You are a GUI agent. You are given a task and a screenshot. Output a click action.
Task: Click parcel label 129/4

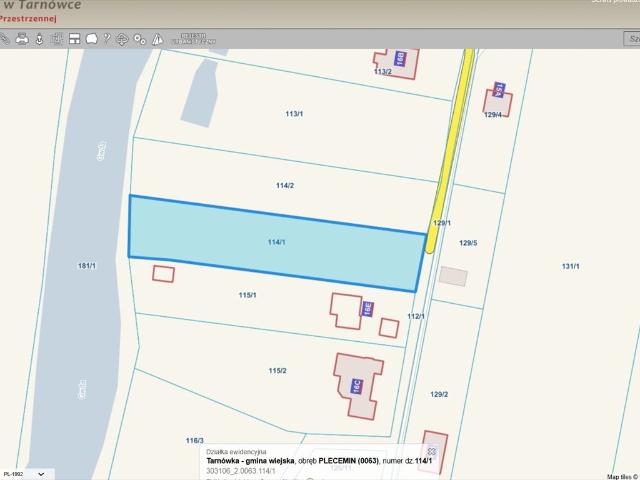(x=493, y=115)
